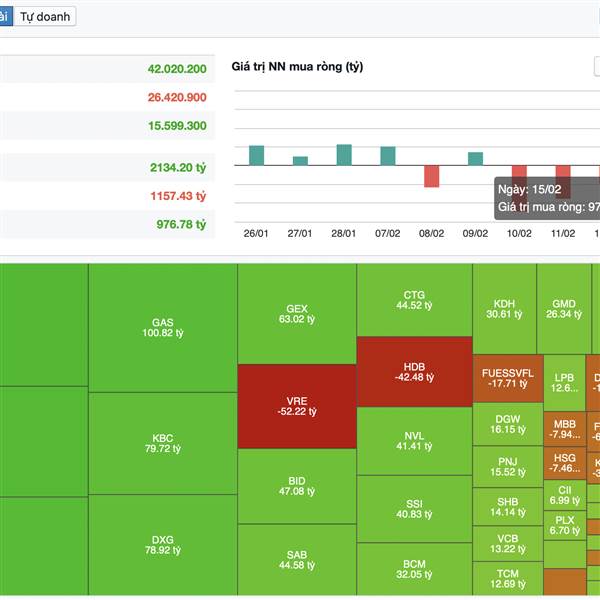Select the DXG 78.92 tỷ treemap tile
The image size is (600, 600).
click(x=163, y=545)
